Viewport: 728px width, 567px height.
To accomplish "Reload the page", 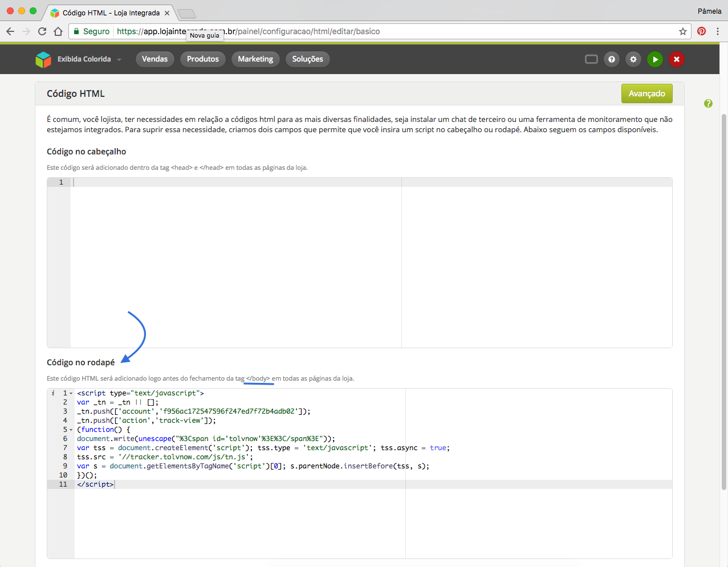I will pyautogui.click(x=42, y=31).
